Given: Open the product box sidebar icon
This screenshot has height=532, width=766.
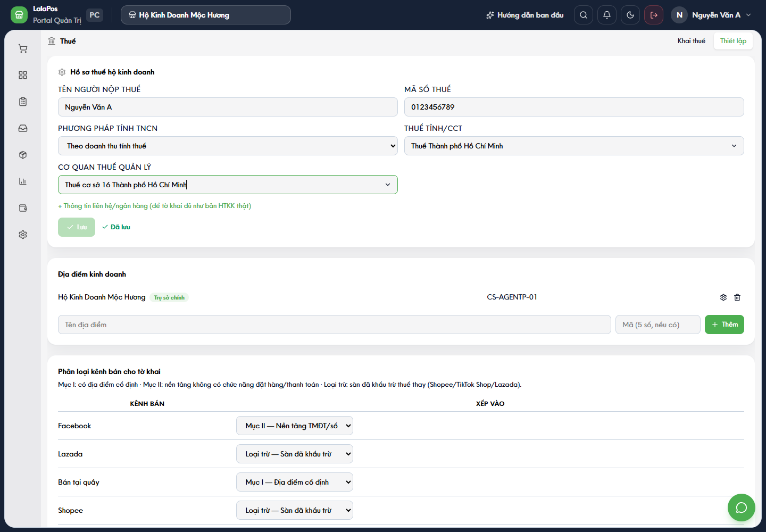Looking at the screenshot, I should tap(23, 155).
